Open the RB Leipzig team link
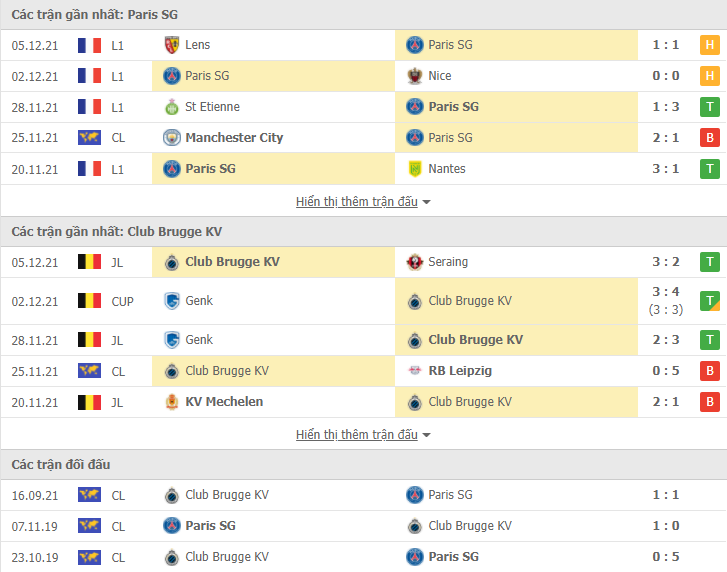The height and width of the screenshot is (572, 727). pos(460,371)
